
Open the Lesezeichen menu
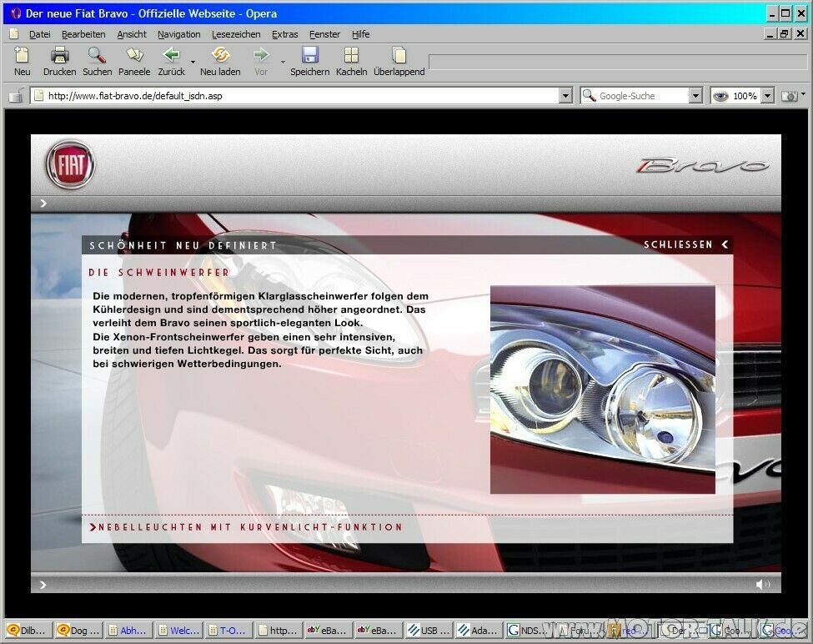tap(236, 34)
